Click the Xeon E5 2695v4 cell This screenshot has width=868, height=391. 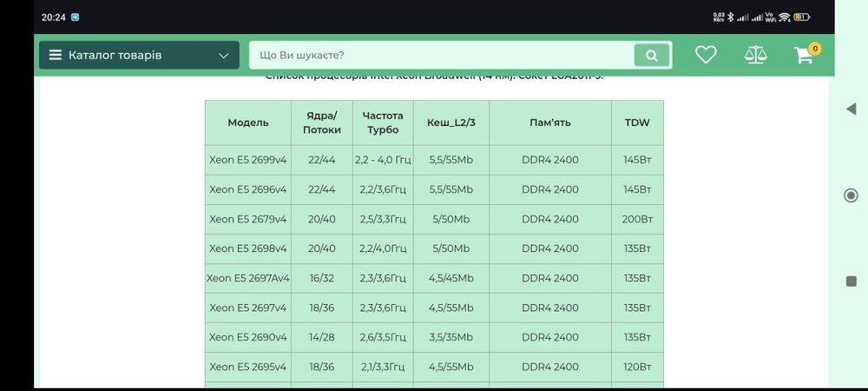point(248,367)
